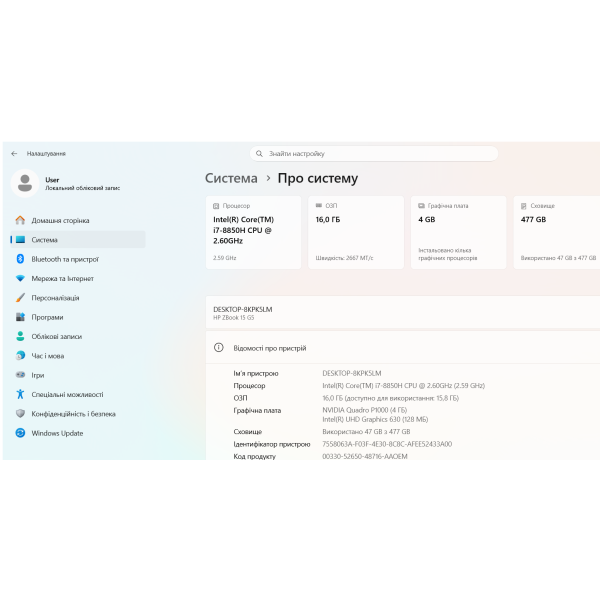Go to Облікові записи section
This screenshot has width=600, height=600.
(x=78, y=336)
